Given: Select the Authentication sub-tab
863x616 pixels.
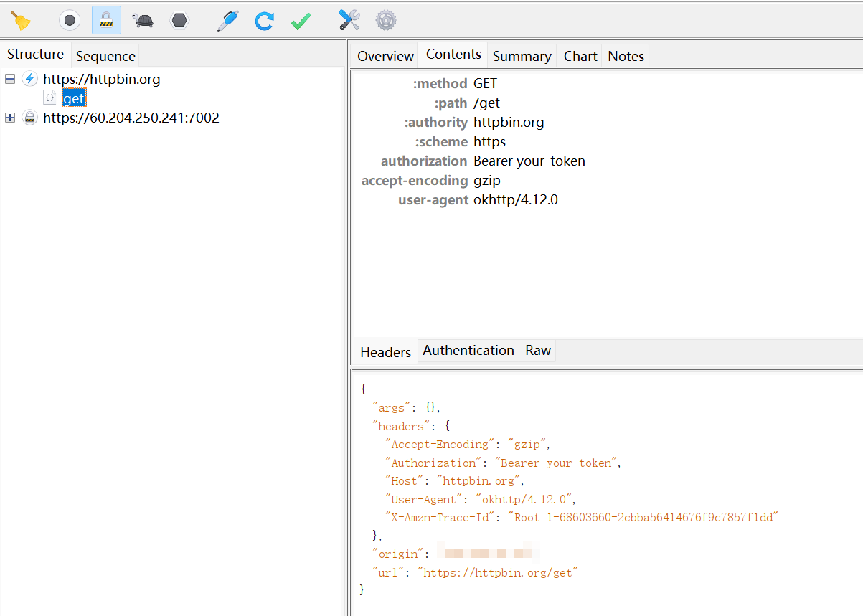Looking at the screenshot, I should coord(468,351).
